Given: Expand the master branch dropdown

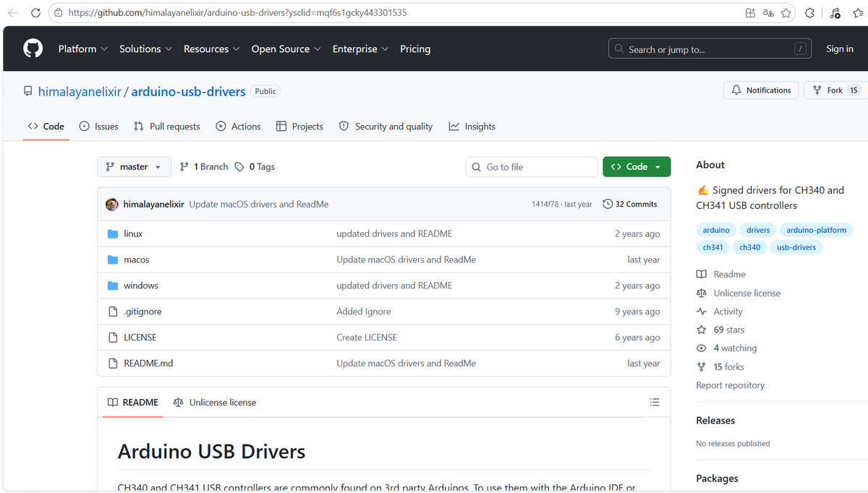Looking at the screenshot, I should pos(134,166).
